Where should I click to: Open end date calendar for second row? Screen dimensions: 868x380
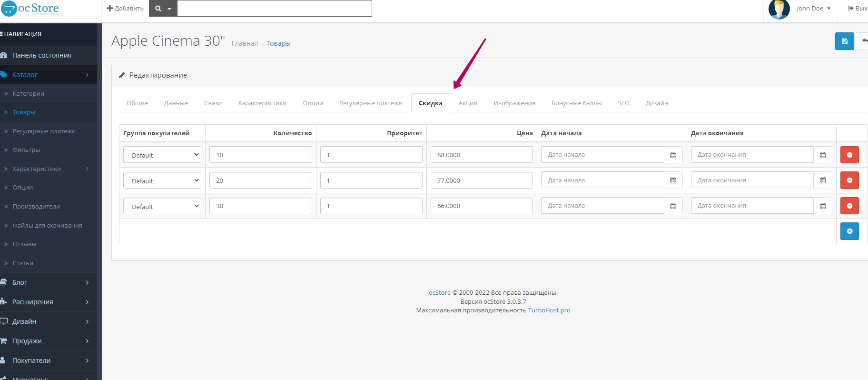click(x=822, y=180)
